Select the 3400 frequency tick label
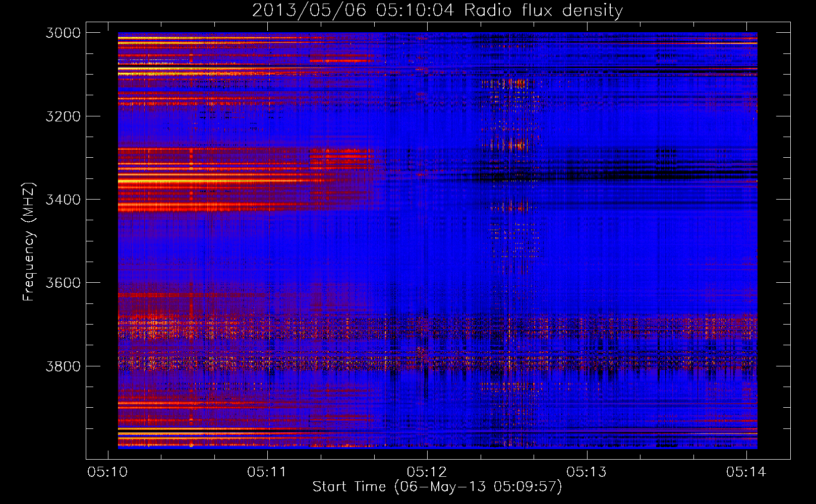Screen dimensions: 816x504 coord(63,200)
